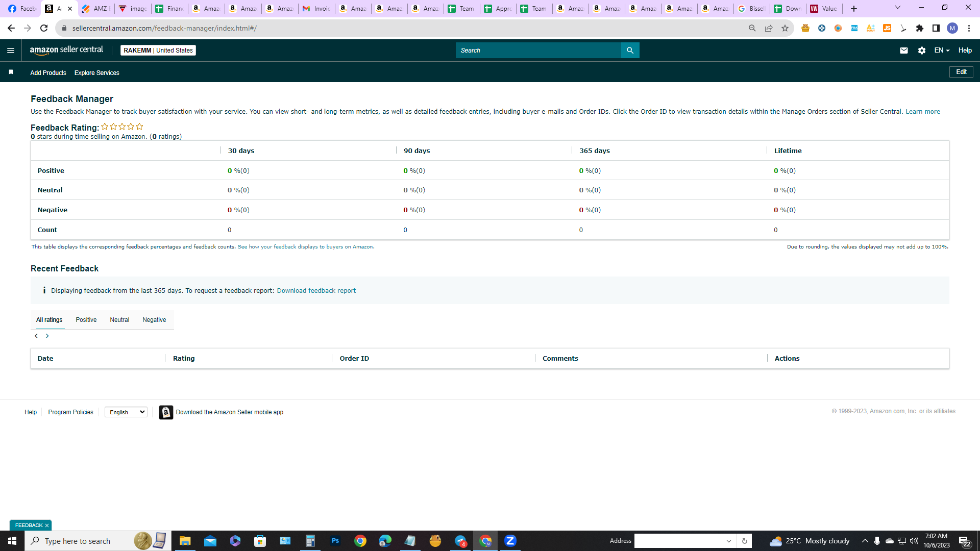Click the Comments column header
This screenshot has height=551, width=980.
tap(560, 359)
